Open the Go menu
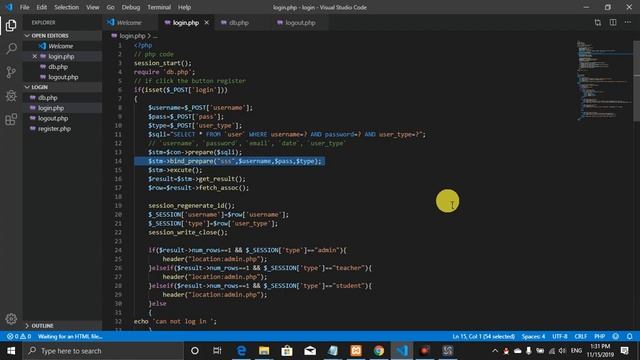This screenshot has height=360, width=640. (x=110, y=7)
